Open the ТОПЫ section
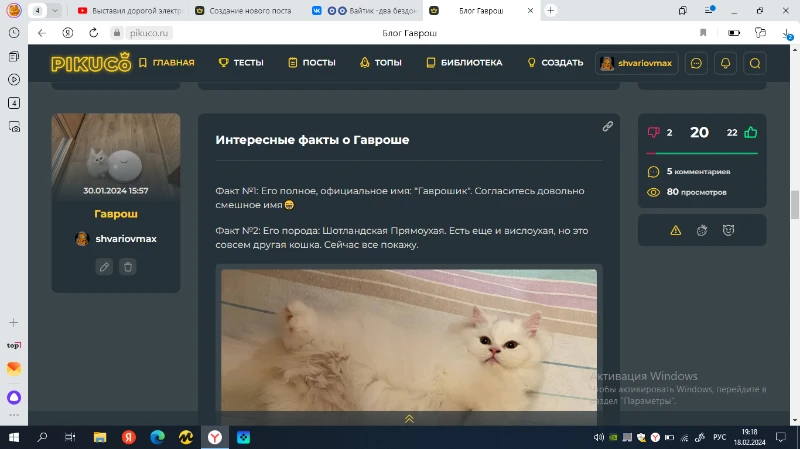Screen dimensions: 800x449 tap(381, 63)
